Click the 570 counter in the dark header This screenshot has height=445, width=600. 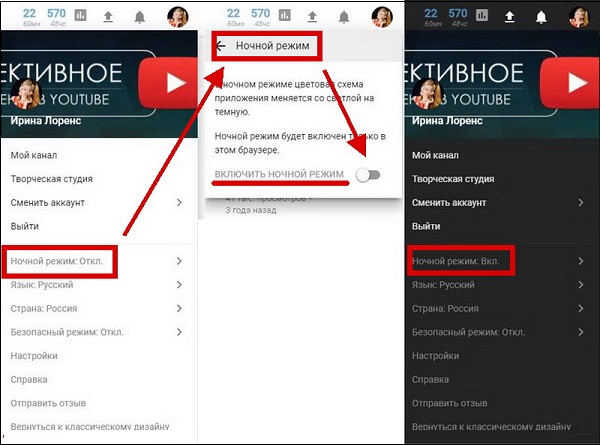[x=458, y=13]
